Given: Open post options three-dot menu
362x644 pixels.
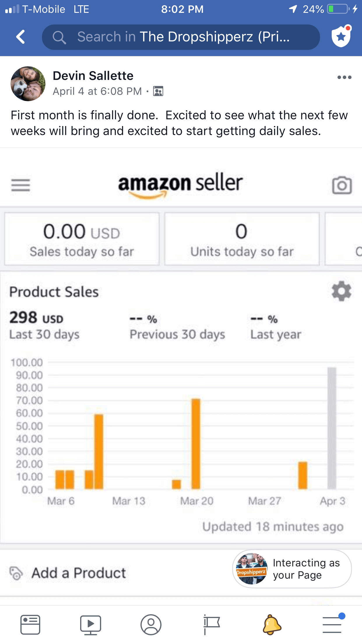Looking at the screenshot, I should click(x=344, y=77).
